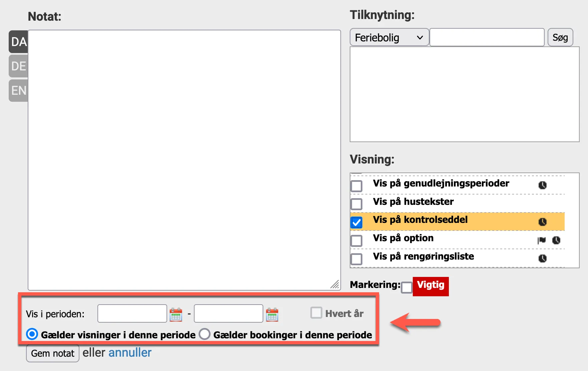Click clock icon beside rengøringsliste

tap(542, 258)
